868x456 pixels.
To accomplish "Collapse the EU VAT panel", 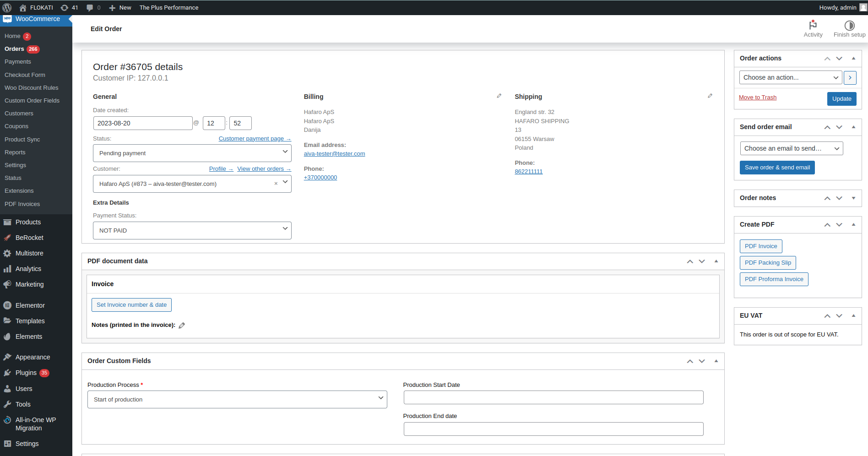I will (x=853, y=315).
